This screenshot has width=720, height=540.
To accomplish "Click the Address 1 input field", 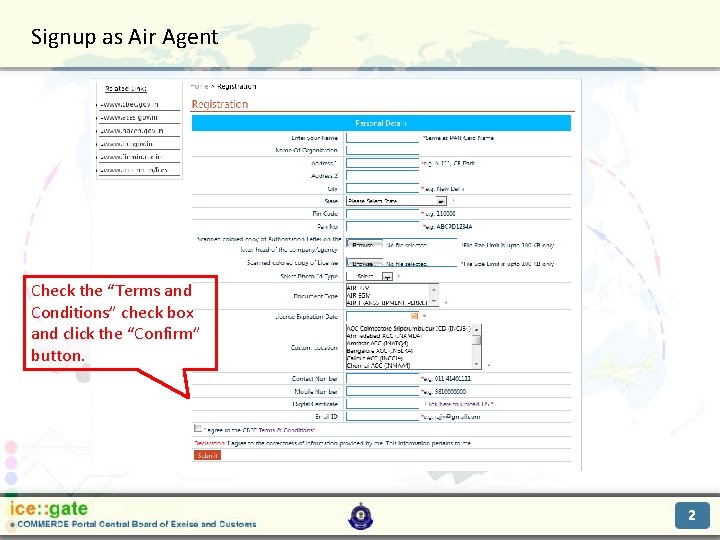I will coord(382,163).
